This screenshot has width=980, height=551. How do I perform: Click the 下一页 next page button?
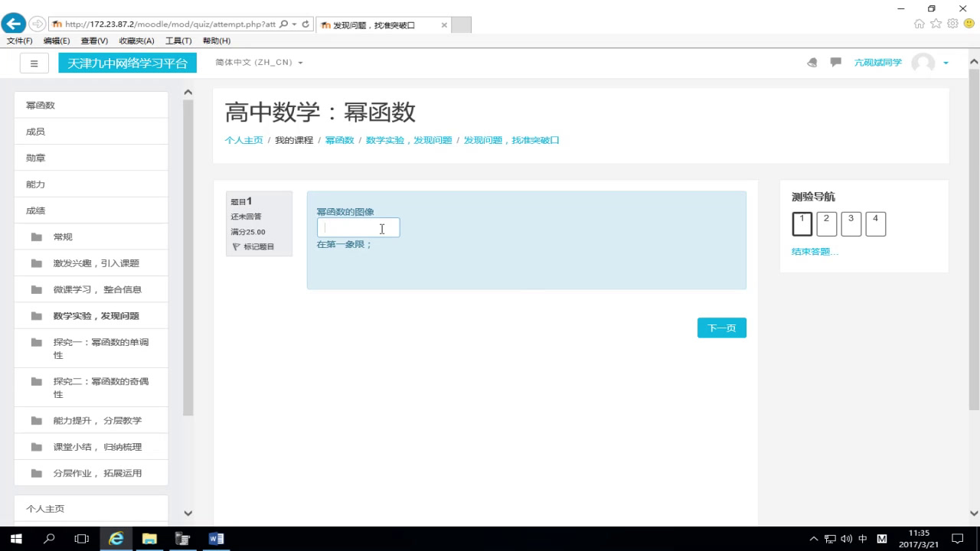pyautogui.click(x=722, y=328)
